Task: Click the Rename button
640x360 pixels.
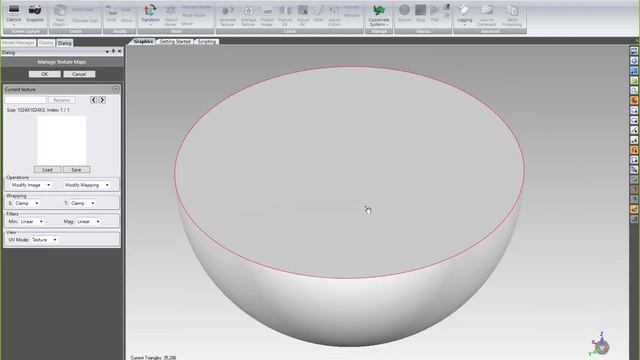Action: (x=62, y=100)
